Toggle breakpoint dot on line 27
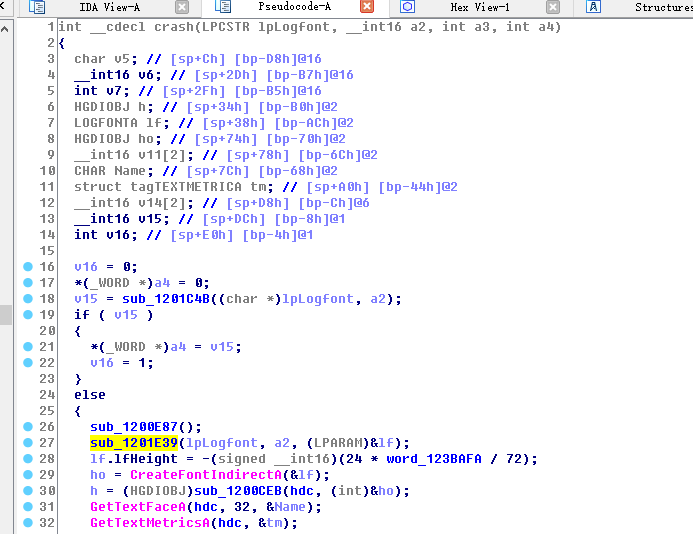The width and height of the screenshot is (693, 534). tap(28, 442)
